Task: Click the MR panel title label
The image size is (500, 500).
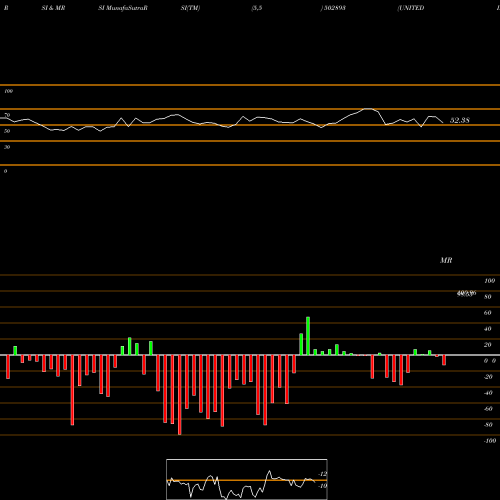Action: (446, 260)
